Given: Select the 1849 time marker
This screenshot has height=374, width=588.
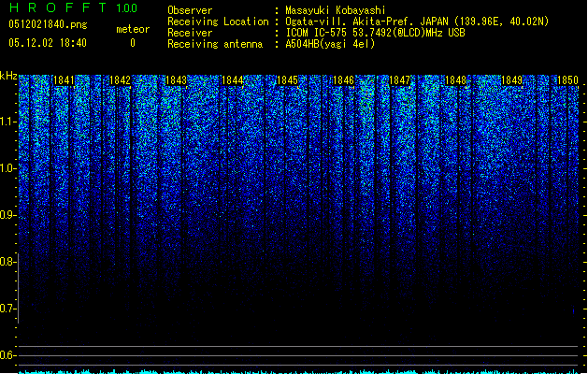Looking at the screenshot, I should (511, 80).
